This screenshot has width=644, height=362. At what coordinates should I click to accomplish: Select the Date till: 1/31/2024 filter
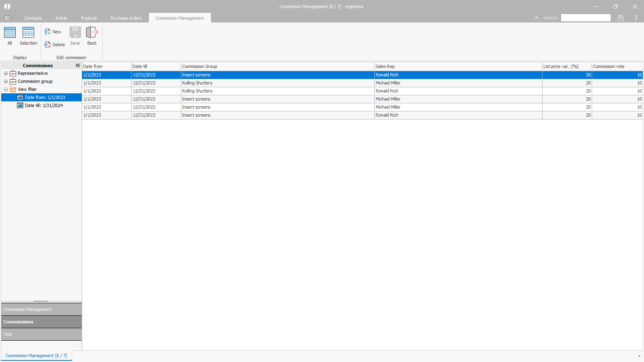click(x=43, y=105)
